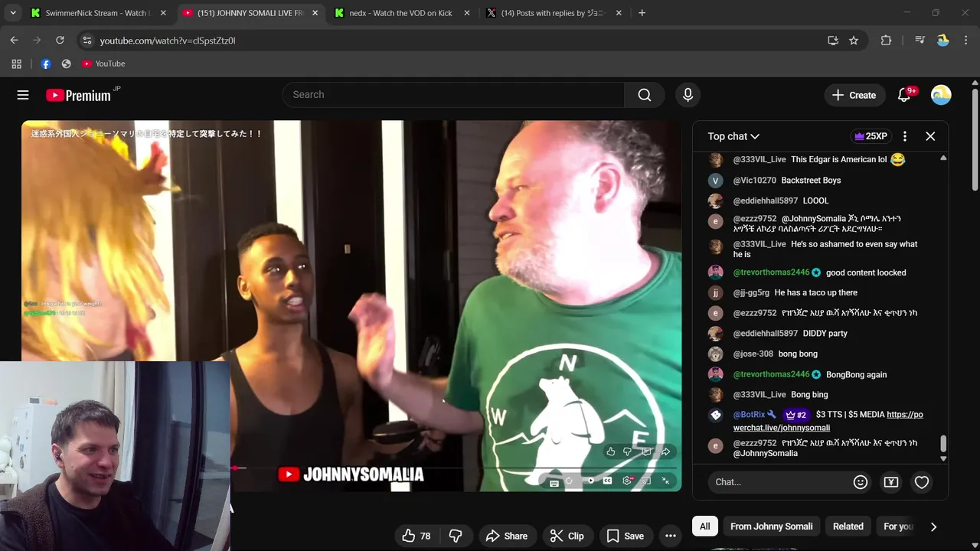Select the From Johnny Somali chip

[771, 527]
